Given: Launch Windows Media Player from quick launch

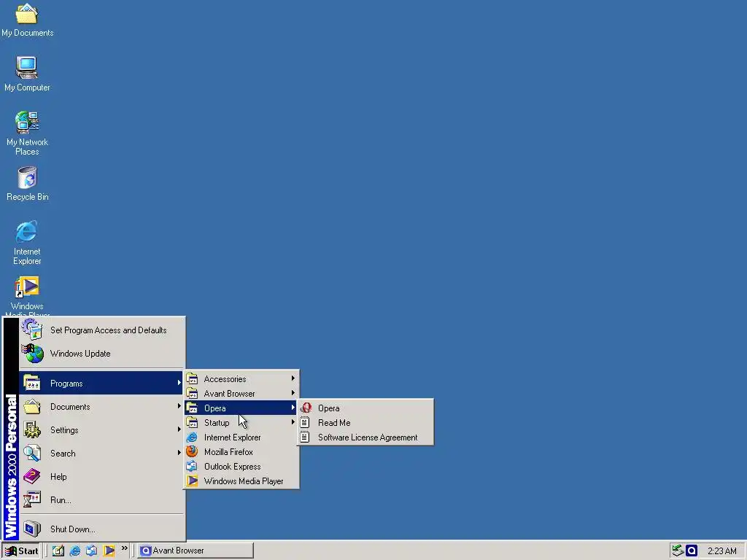Looking at the screenshot, I should pyautogui.click(x=109, y=551).
